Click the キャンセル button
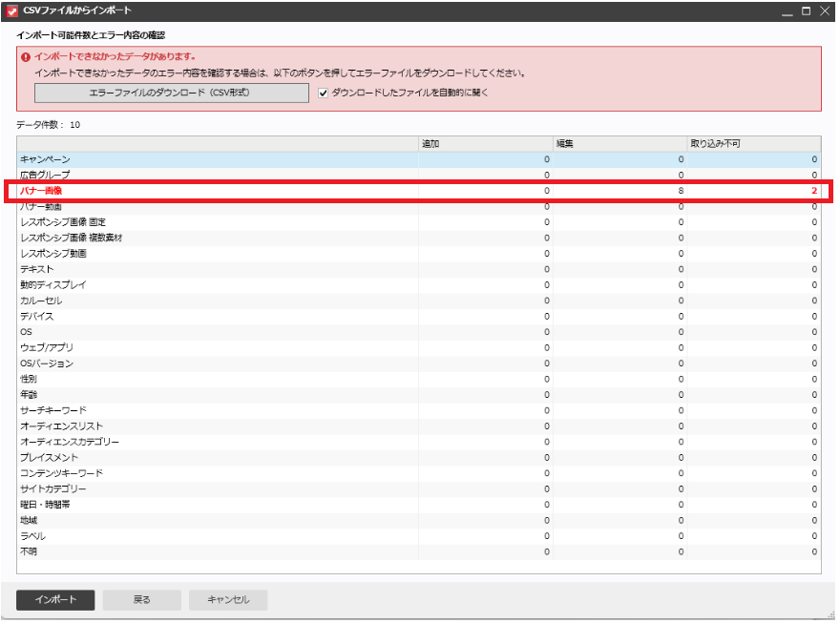Screen dimensions: 840x623 228,600
